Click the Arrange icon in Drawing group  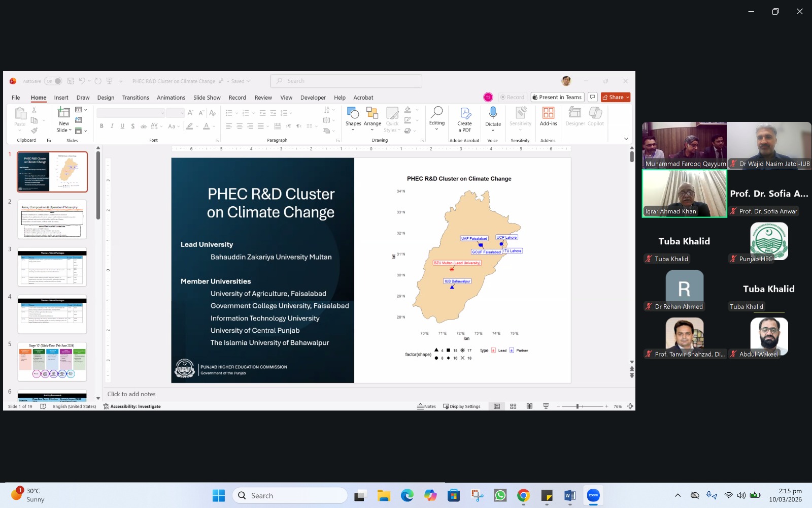click(x=372, y=116)
